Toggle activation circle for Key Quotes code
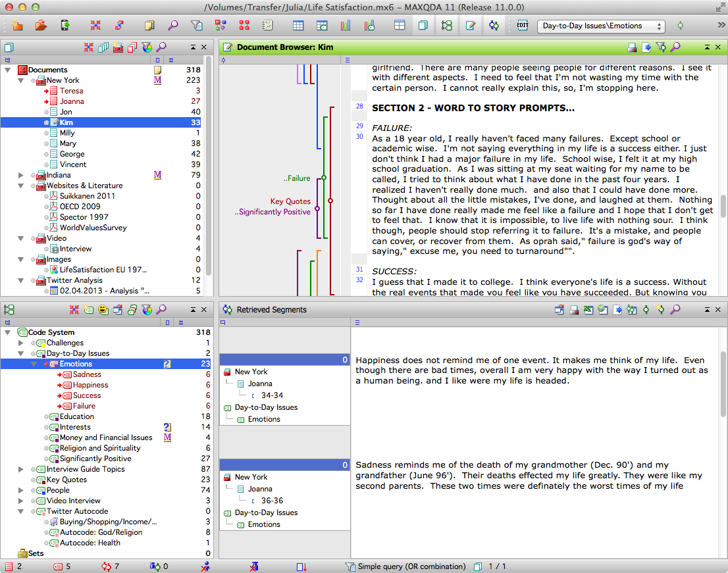728x573 pixels. [x=34, y=480]
